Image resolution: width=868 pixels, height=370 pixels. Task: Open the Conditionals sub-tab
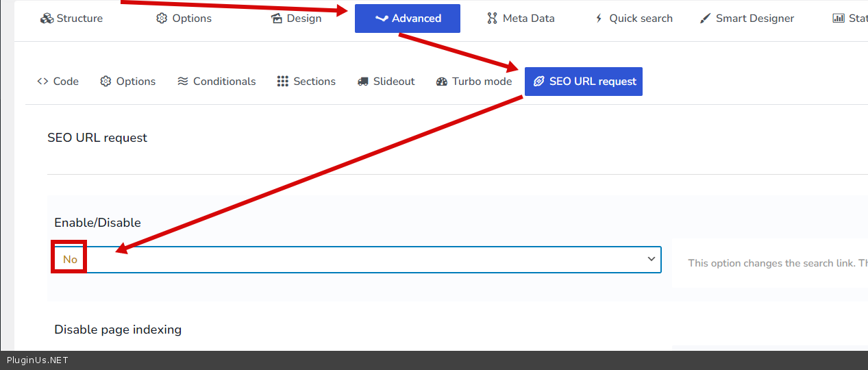pyautogui.click(x=216, y=82)
